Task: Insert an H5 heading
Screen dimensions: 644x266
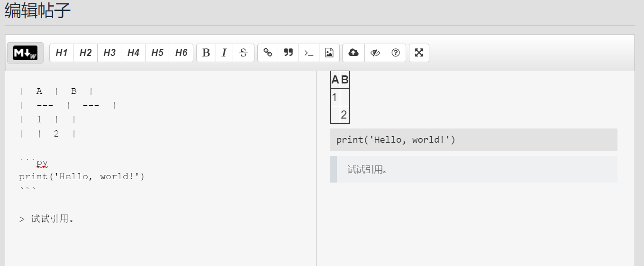Action: pos(157,53)
